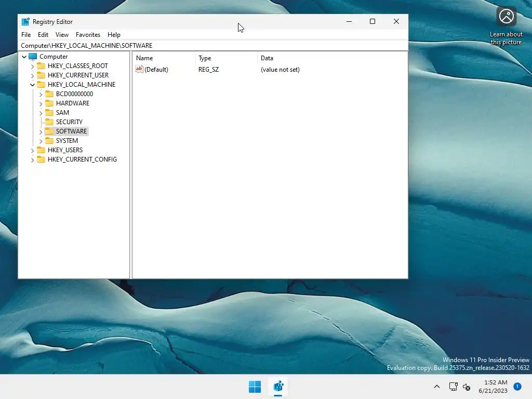Viewport: 532px width, 399px height.
Task: Show hidden system tray icons
Action: (437, 387)
